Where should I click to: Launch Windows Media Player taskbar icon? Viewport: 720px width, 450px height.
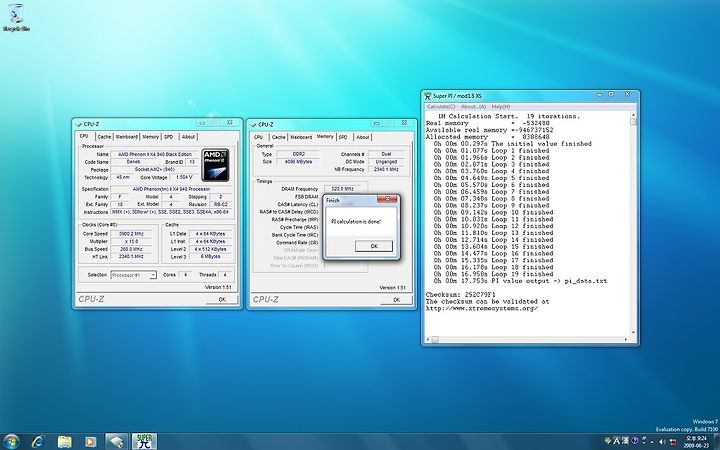[90, 442]
